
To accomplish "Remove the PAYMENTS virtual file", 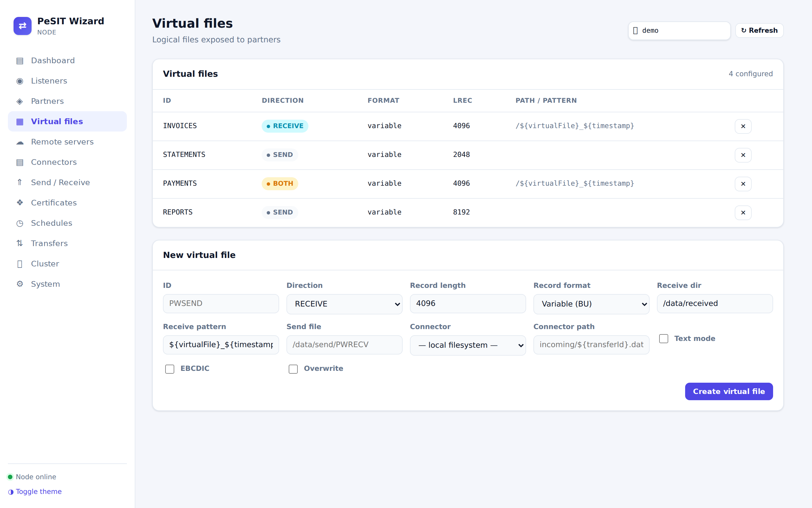I will [x=743, y=184].
